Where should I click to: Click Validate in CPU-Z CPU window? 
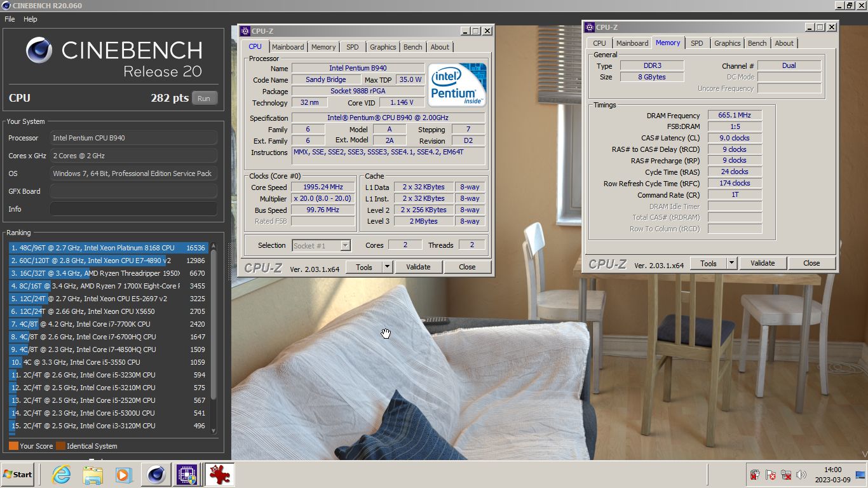pos(418,268)
